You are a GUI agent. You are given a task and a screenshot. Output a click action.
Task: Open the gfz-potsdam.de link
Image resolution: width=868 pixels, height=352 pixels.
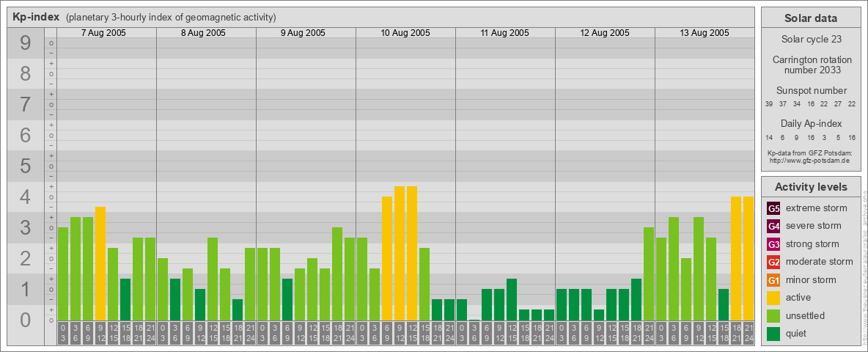pos(809,161)
